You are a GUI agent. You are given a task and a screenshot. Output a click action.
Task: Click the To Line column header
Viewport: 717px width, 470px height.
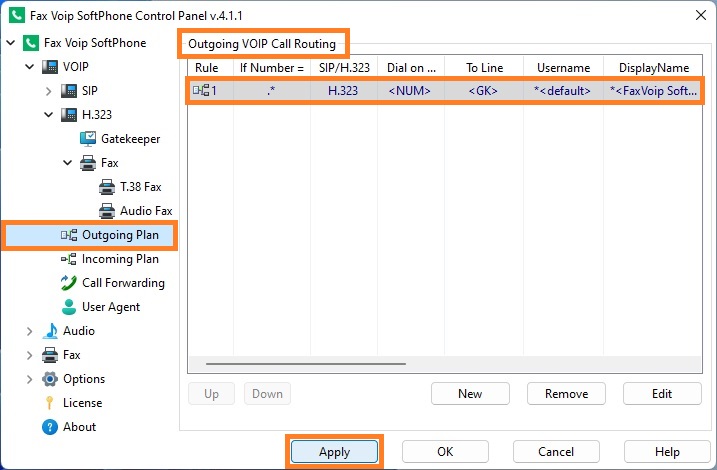484,68
